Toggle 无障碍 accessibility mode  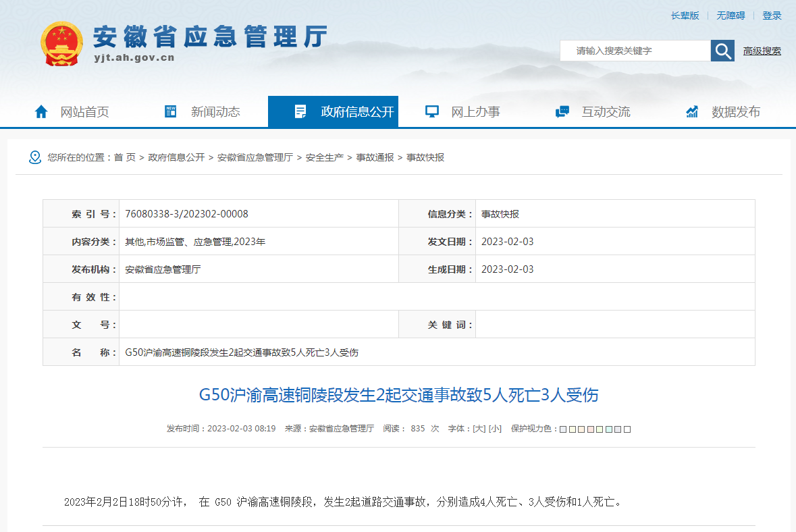click(x=731, y=16)
